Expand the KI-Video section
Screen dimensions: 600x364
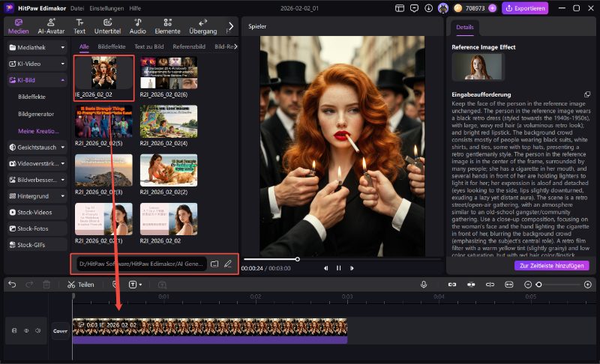62,64
